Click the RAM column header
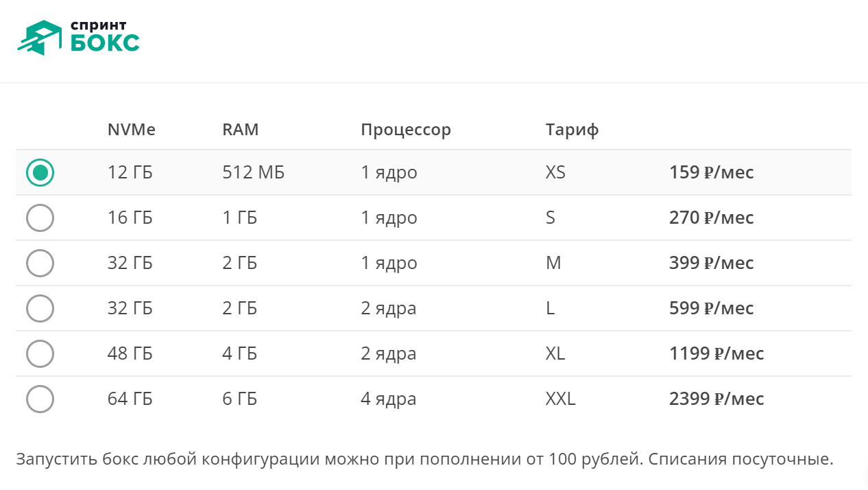Viewport: 868px width, 490px height. click(x=240, y=129)
